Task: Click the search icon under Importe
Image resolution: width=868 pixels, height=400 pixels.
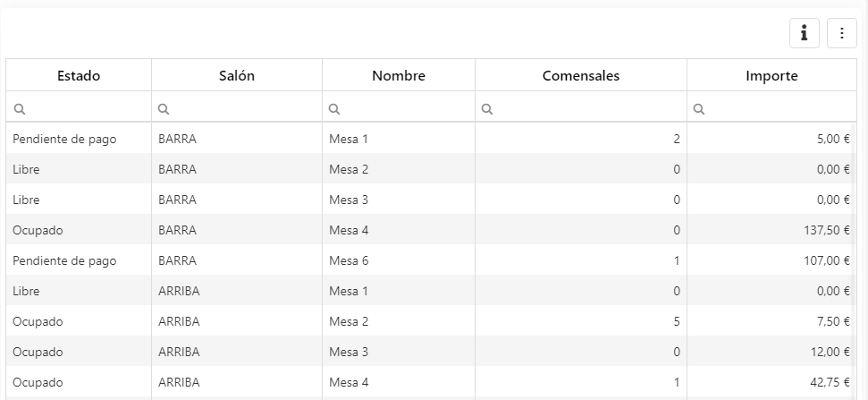Action: pos(699,109)
